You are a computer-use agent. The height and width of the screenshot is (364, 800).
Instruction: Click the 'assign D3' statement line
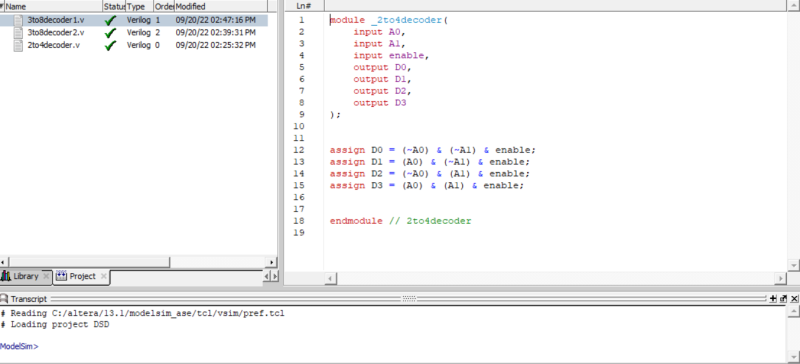(x=427, y=185)
